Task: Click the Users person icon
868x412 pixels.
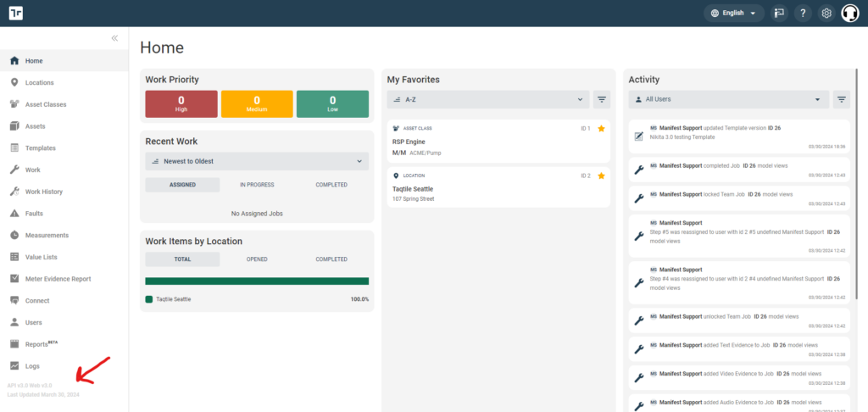Action: point(14,322)
